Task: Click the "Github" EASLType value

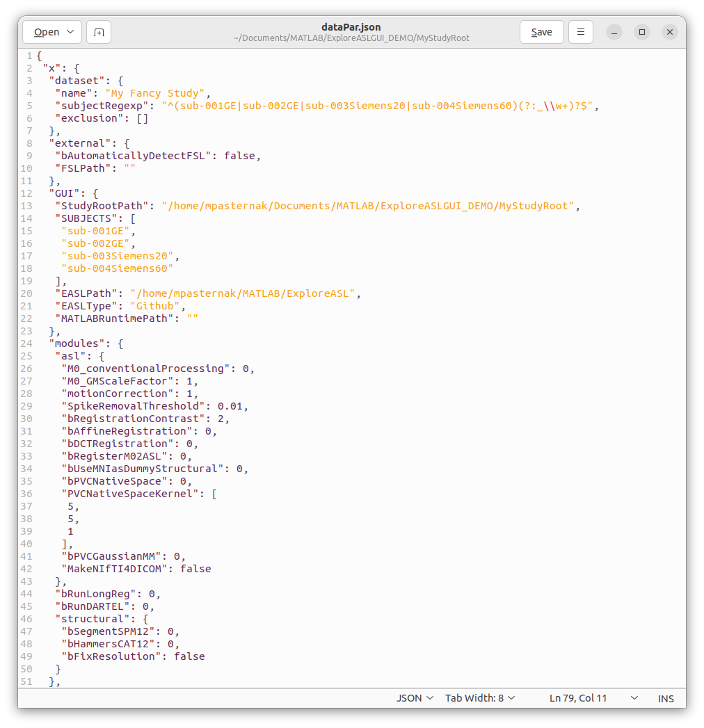Action: pos(155,307)
